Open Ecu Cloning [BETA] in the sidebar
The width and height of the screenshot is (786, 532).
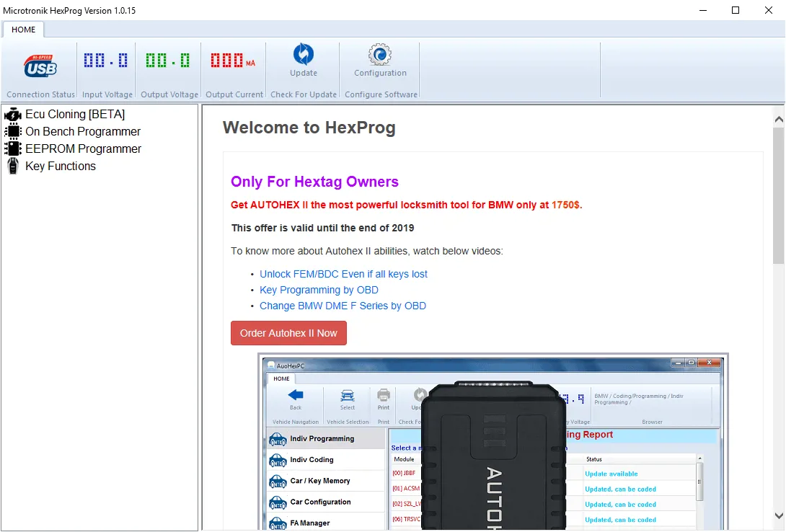click(75, 114)
